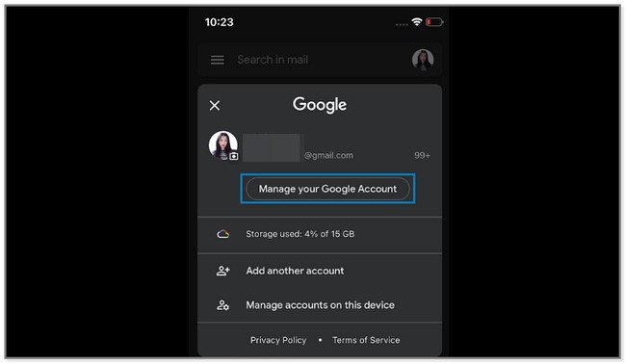Open the Privacy Policy link
Image resolution: width=626 pixels, height=364 pixels.
(278, 340)
